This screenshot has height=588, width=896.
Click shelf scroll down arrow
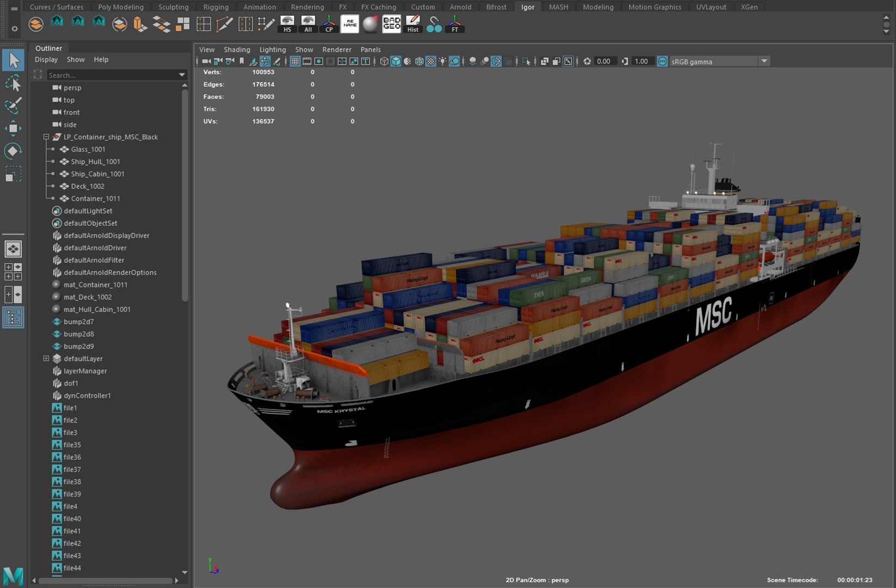coord(886,31)
